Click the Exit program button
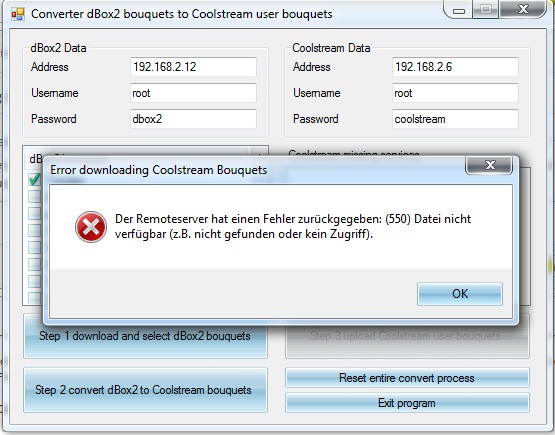Screen dimensions: 555x435 (407, 403)
